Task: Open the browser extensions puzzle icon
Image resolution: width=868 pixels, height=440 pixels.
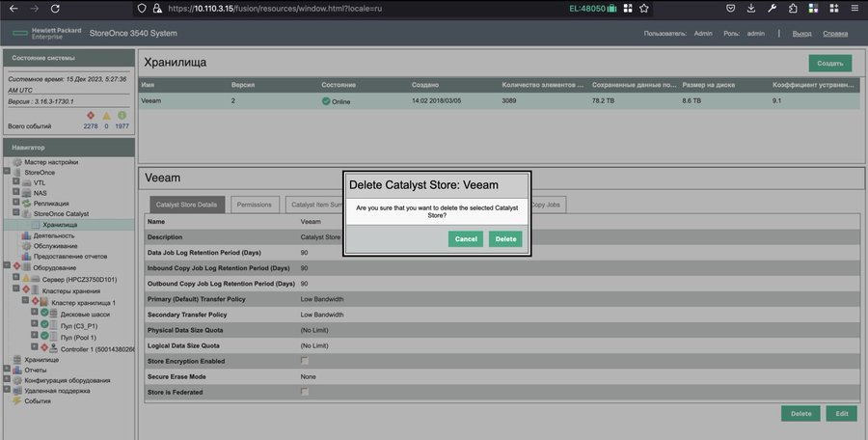Action: click(x=793, y=9)
